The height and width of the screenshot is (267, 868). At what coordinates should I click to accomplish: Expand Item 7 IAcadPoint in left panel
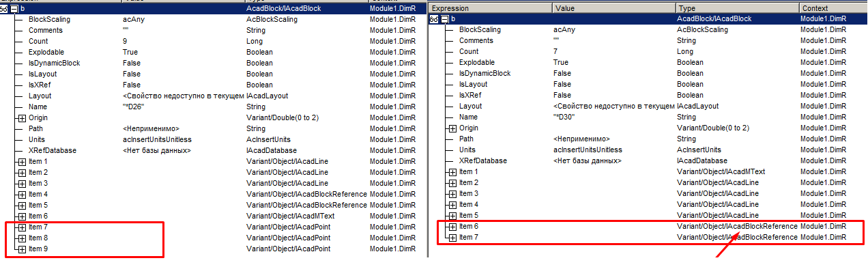point(22,227)
